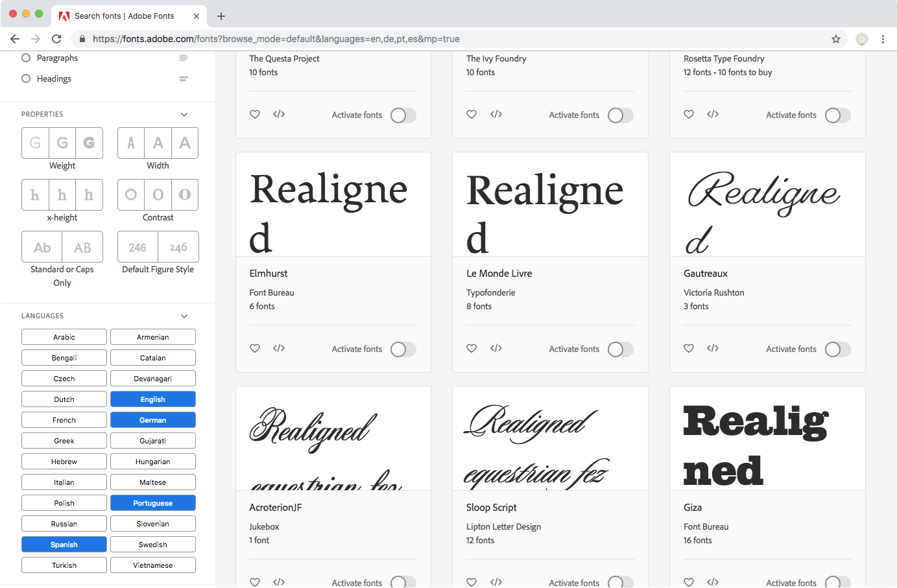Favorite The Ivy Foundry card heart icon
Screen dimensions: 897x588
coord(472,114)
